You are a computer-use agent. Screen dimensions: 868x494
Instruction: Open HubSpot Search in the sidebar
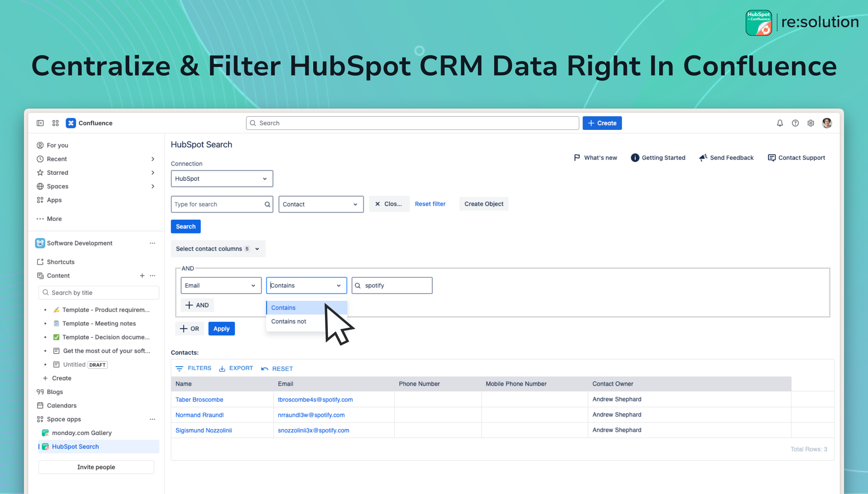75,446
